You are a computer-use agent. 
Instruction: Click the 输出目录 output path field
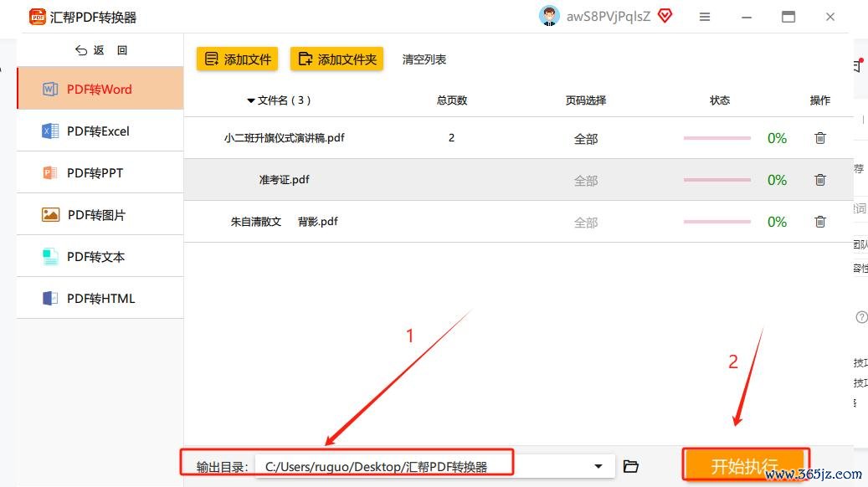pos(434,467)
